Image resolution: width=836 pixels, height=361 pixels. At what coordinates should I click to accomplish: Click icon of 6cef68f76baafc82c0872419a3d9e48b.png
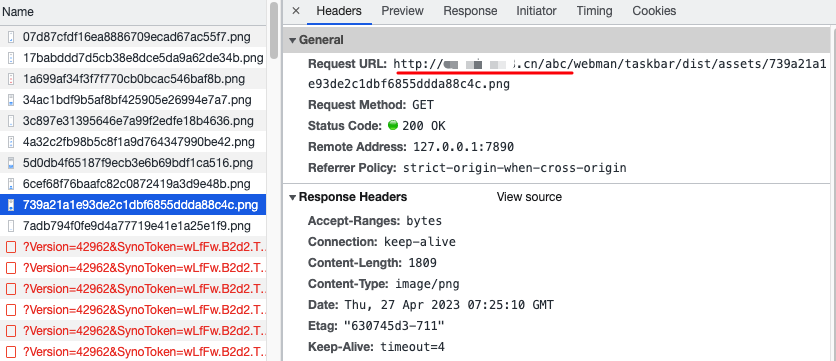pyautogui.click(x=11, y=184)
